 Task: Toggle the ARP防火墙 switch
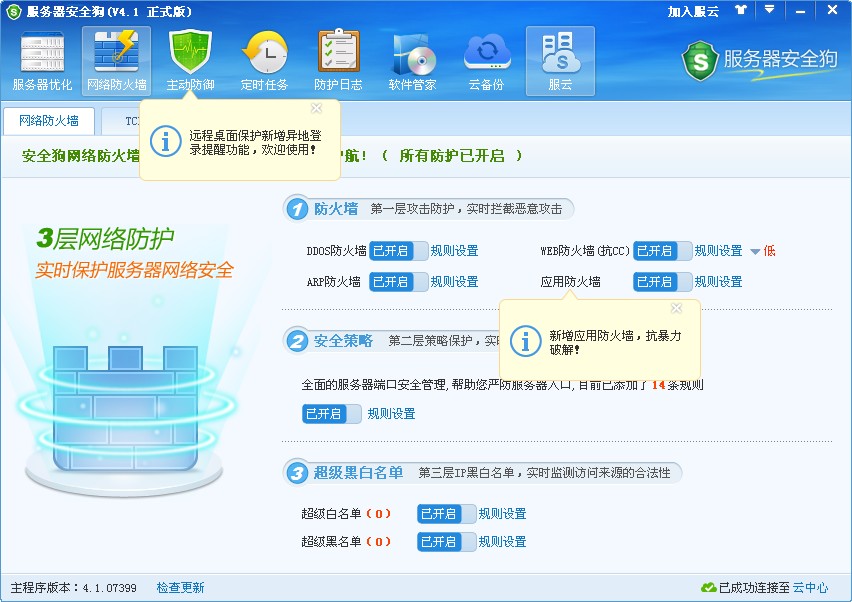pos(398,282)
